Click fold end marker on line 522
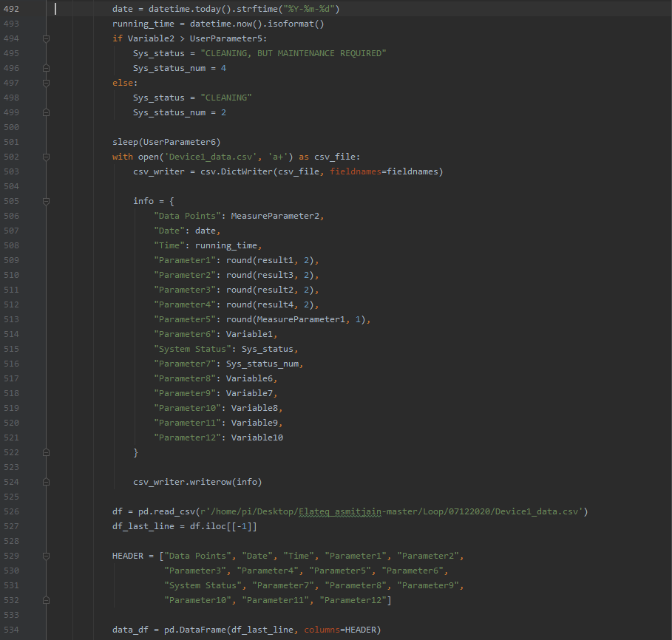 [47, 452]
